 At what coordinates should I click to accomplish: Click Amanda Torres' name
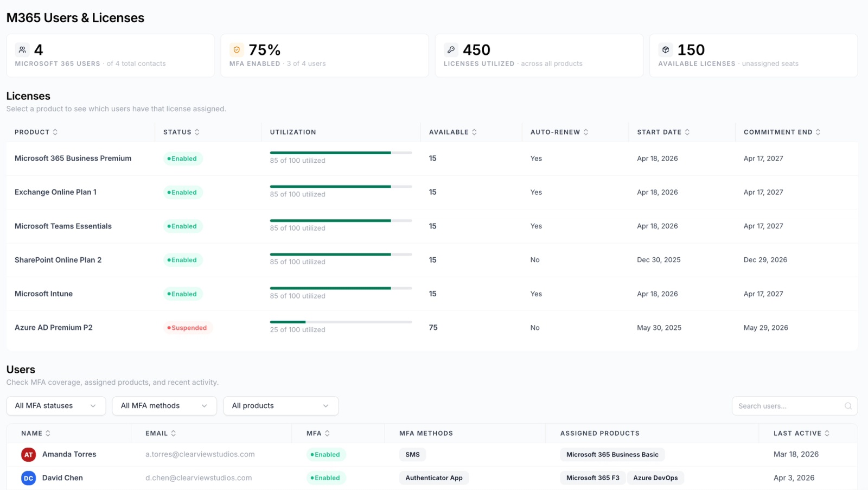pos(69,455)
